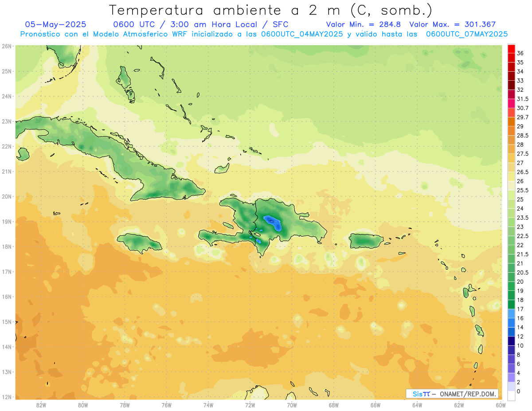
Task: Click the blue cold spot on Hispaniola
Action: [272, 223]
